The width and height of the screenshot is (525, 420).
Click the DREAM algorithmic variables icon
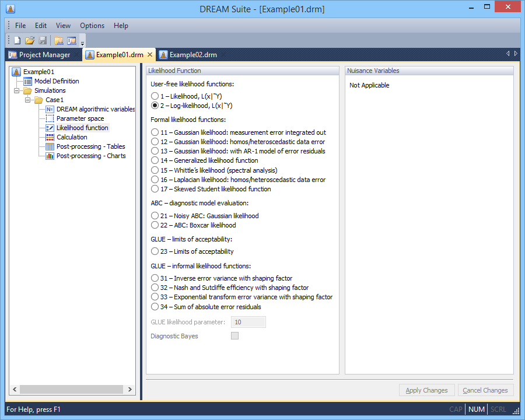point(50,109)
